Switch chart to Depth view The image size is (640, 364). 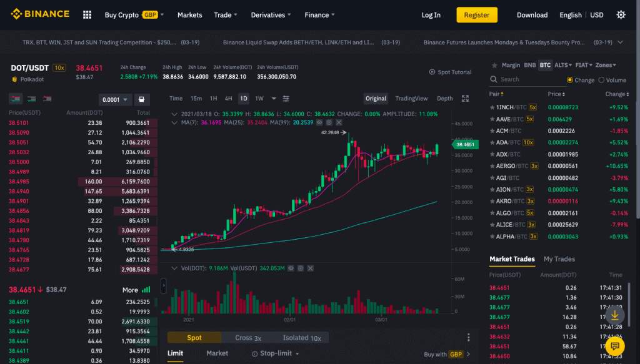tap(445, 99)
